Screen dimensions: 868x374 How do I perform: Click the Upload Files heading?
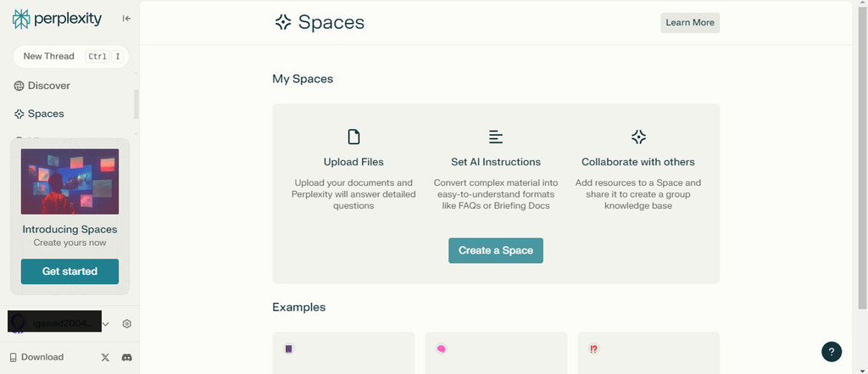point(353,162)
